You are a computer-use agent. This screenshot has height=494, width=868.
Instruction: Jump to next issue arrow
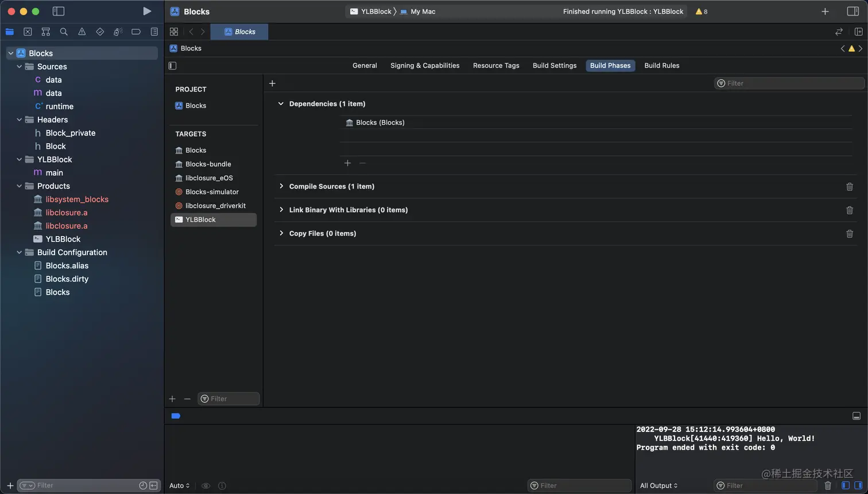(x=861, y=48)
